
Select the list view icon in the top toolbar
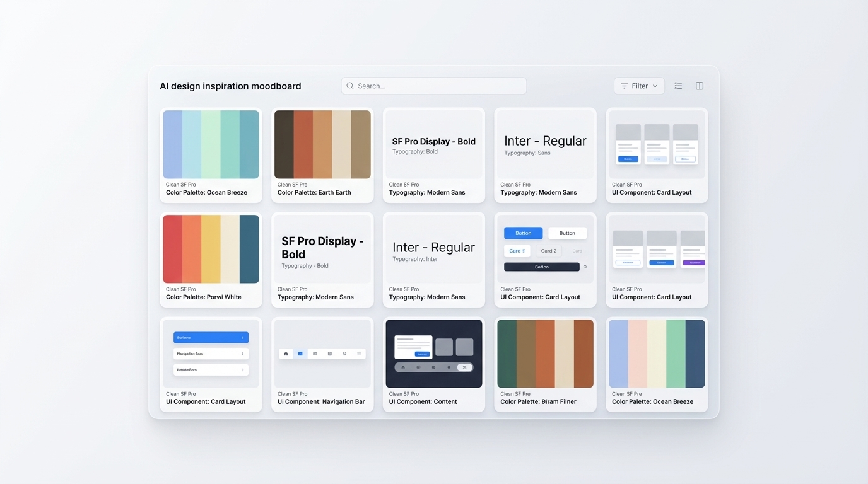pyautogui.click(x=678, y=86)
